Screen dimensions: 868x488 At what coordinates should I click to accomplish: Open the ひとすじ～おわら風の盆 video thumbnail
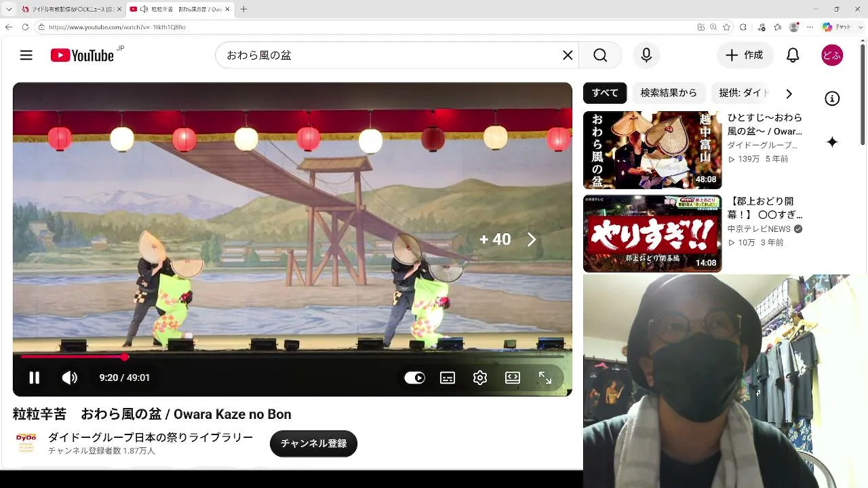(x=652, y=150)
